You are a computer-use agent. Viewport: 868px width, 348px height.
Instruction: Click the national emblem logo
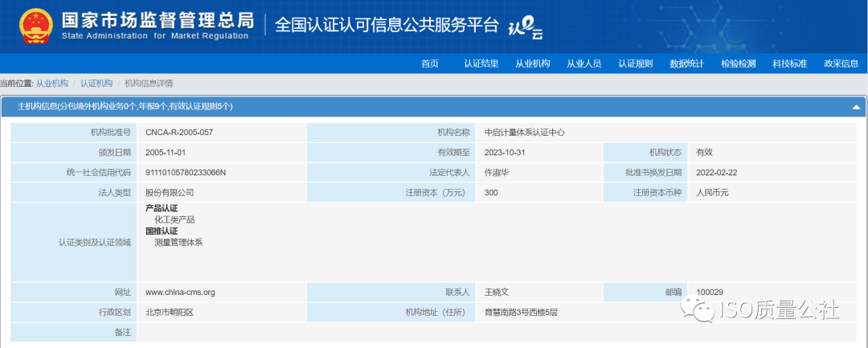point(37,26)
